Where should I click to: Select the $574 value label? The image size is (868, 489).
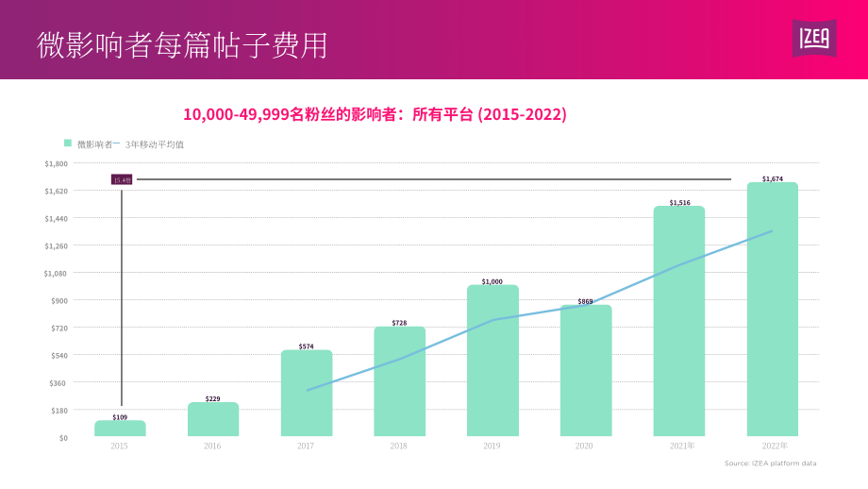(x=306, y=346)
